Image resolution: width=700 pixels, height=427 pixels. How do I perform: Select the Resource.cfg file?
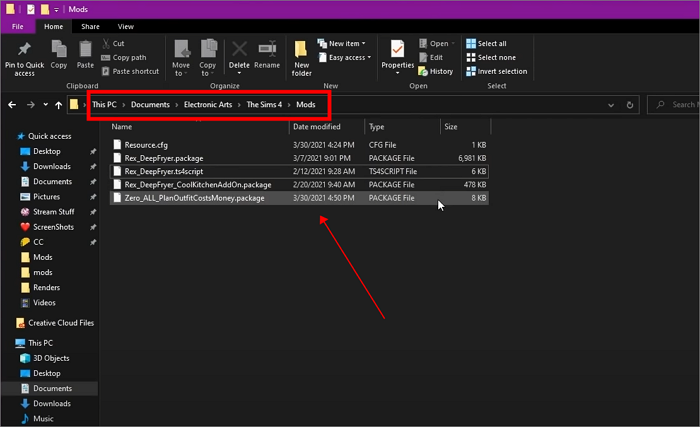[x=145, y=145]
